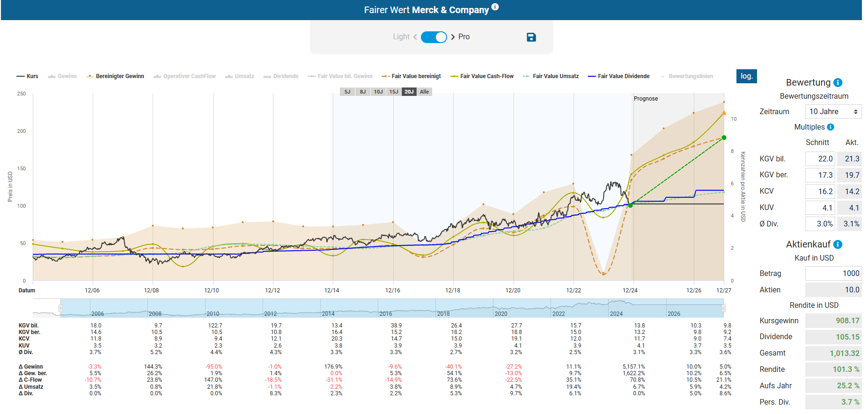This screenshot has width=868, height=414.
Task: Open info icon beside Fairer Wert title
Action: click(x=495, y=7)
